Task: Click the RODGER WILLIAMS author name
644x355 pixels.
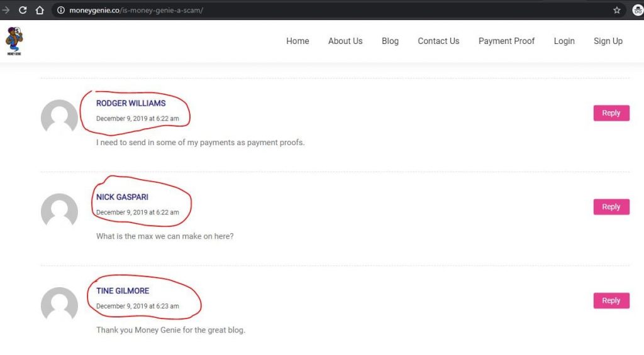Action: (x=131, y=104)
